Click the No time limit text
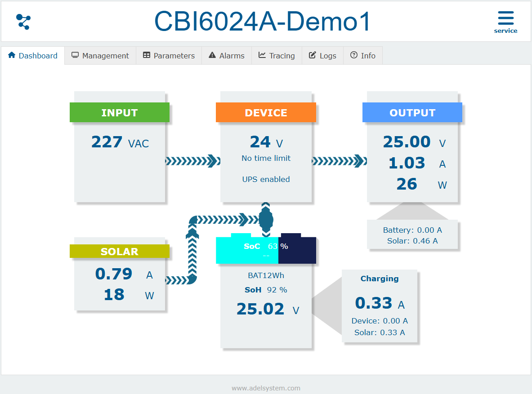532x394 pixels. (266, 158)
